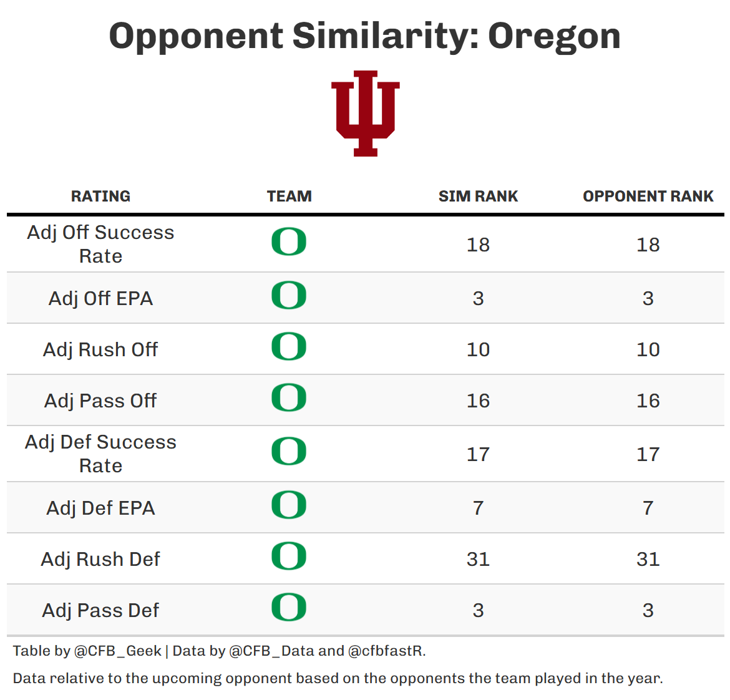Click the SIM RANK column header
The image size is (730, 700).
pyautogui.click(x=478, y=197)
